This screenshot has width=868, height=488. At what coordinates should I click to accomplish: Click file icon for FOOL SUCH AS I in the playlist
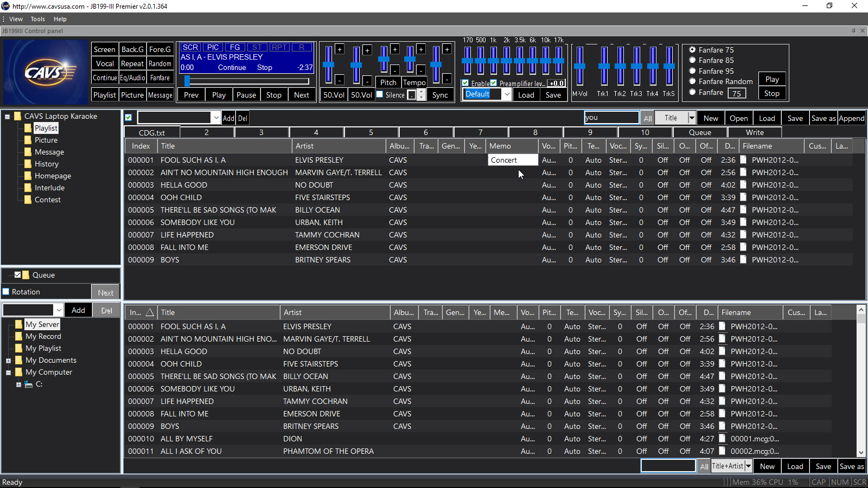point(743,160)
